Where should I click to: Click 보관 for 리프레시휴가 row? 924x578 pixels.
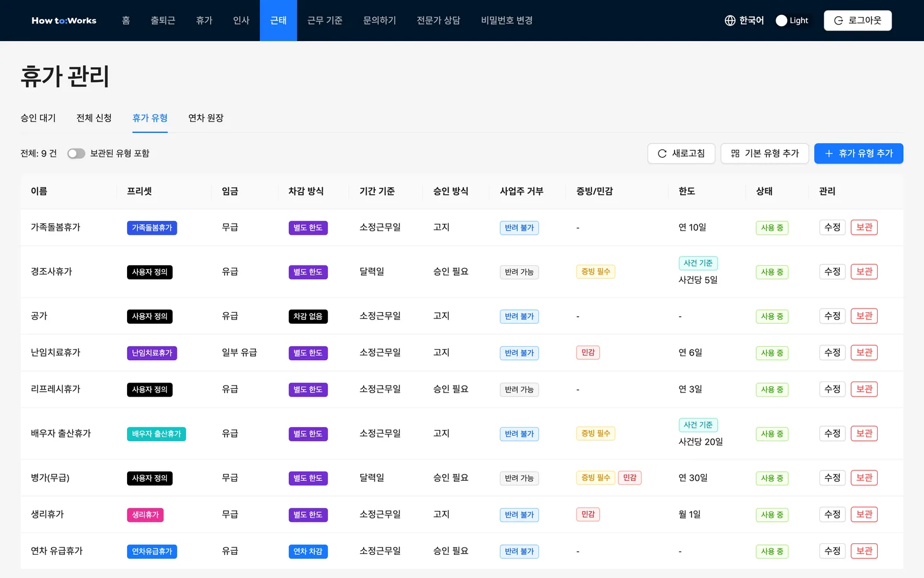(864, 389)
